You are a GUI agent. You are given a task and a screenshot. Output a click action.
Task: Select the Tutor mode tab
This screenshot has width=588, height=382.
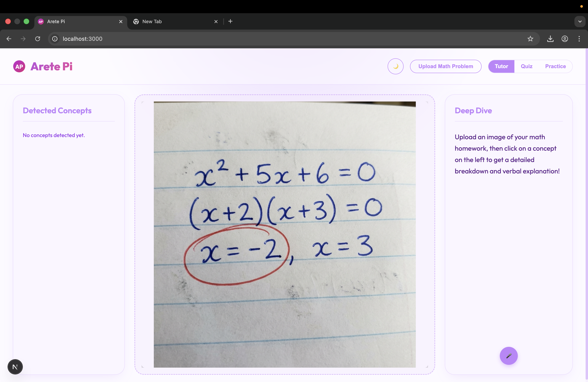pyautogui.click(x=501, y=66)
